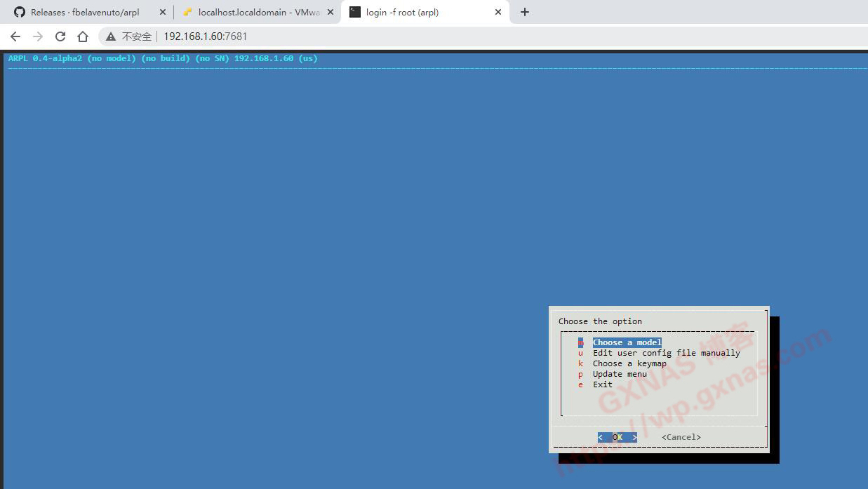868x489 pixels.
Task: Select 'Choose a keymap' option
Action: [629, 363]
